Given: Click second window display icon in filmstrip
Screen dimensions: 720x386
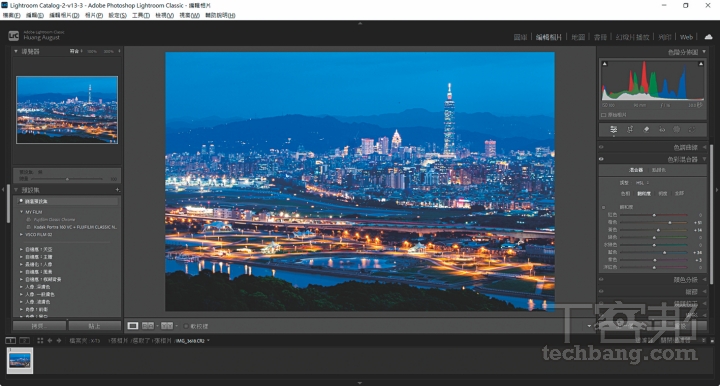Looking at the screenshot, I should tap(25, 341).
